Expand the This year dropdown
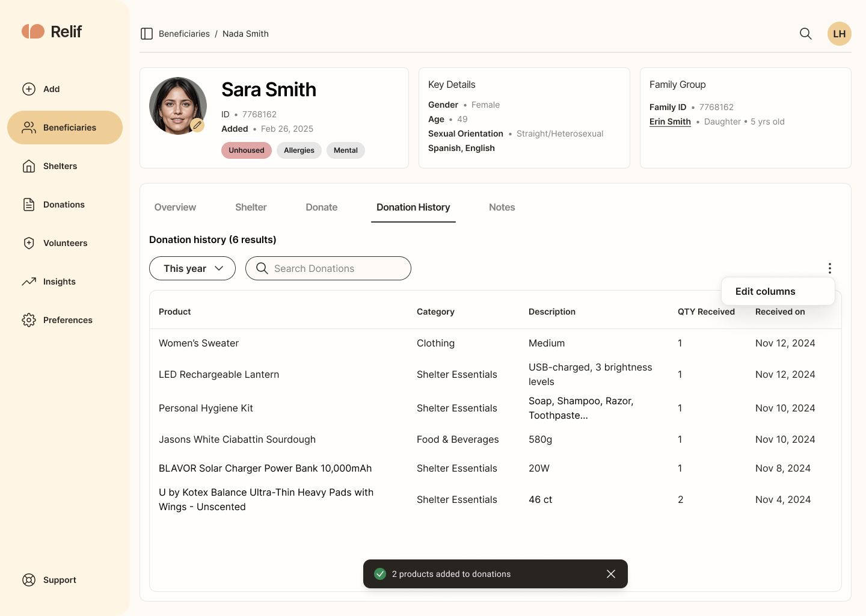This screenshot has width=866, height=616. click(192, 268)
